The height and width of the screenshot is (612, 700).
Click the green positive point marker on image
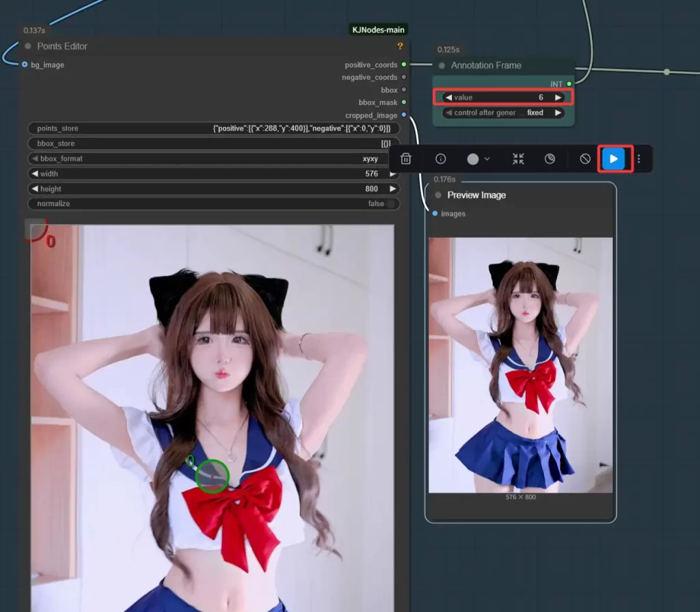(x=212, y=476)
